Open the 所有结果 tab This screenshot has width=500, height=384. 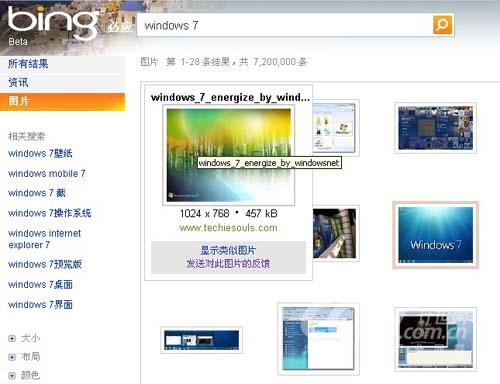click(x=28, y=63)
